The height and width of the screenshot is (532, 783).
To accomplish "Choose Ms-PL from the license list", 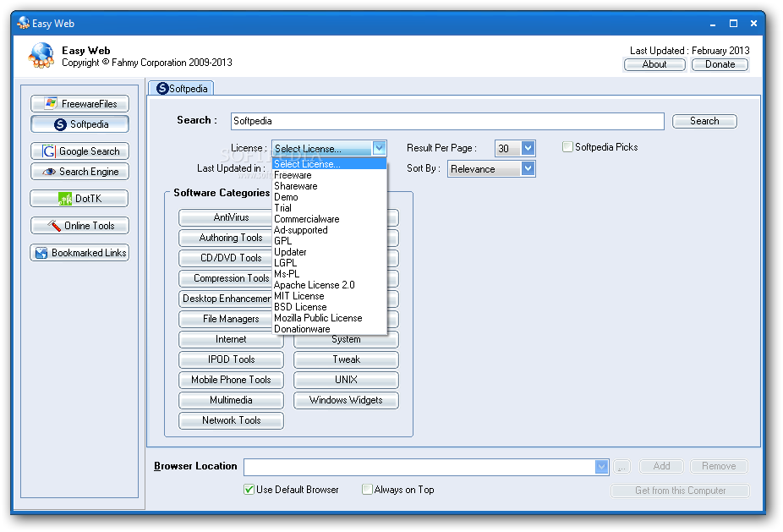I will point(330,274).
